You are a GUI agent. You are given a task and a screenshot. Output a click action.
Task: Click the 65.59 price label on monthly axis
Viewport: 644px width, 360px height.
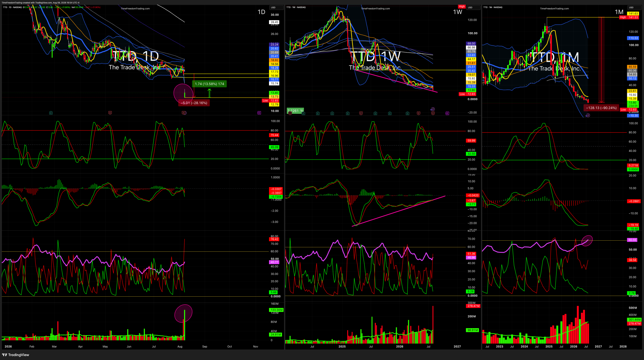tap(632, 67)
